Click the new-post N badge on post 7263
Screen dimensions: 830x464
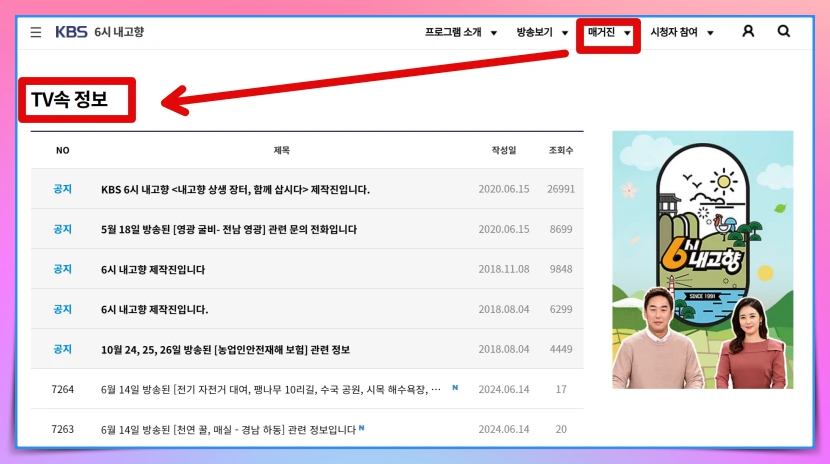click(x=362, y=427)
